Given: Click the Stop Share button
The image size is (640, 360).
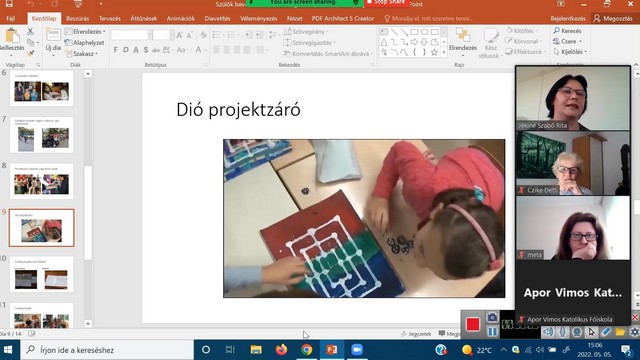Looking at the screenshot, I should click(387, 2).
